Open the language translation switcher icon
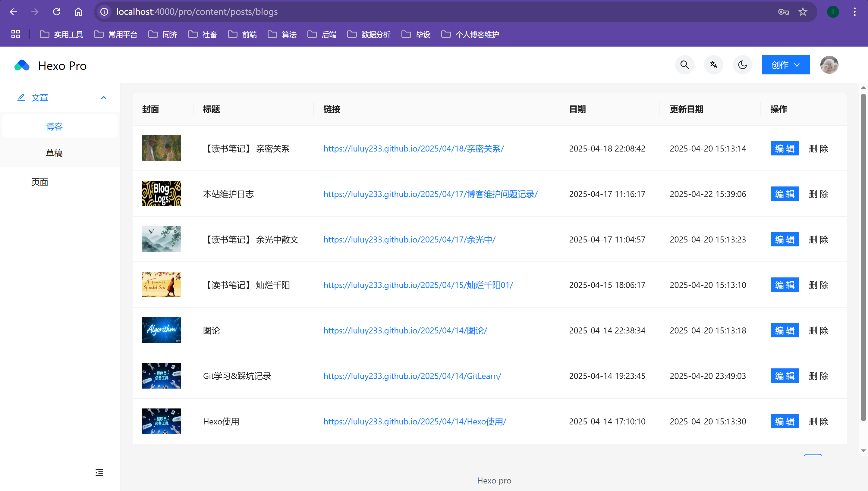The height and width of the screenshot is (491, 868). 713,65
